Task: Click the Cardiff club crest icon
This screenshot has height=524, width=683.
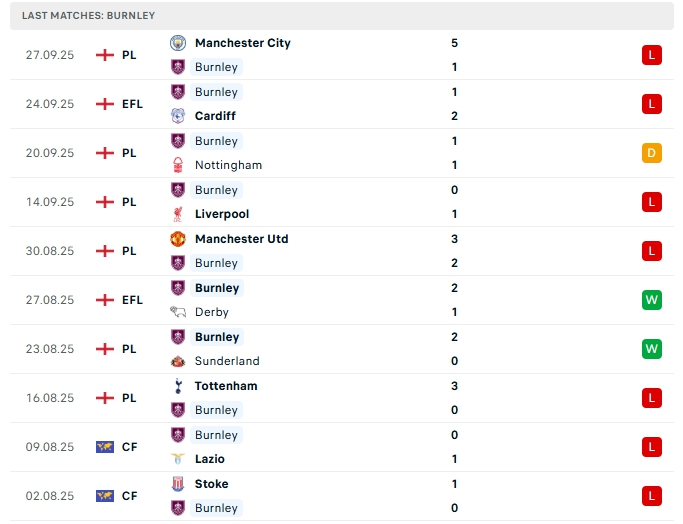Action: (178, 116)
